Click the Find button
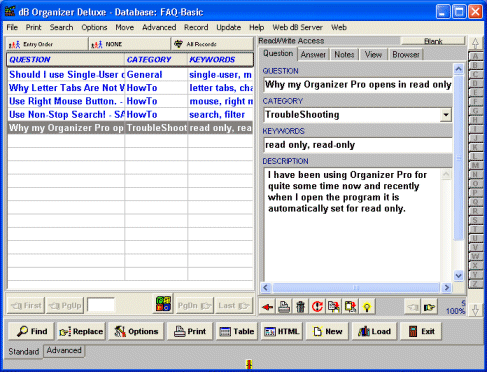 (x=32, y=331)
